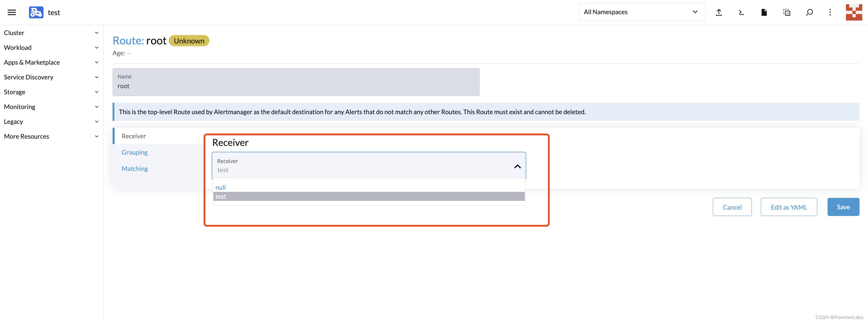Image resolution: width=868 pixels, height=322 pixels.
Task: Open the resource search magnifier icon
Action: pos(809,12)
